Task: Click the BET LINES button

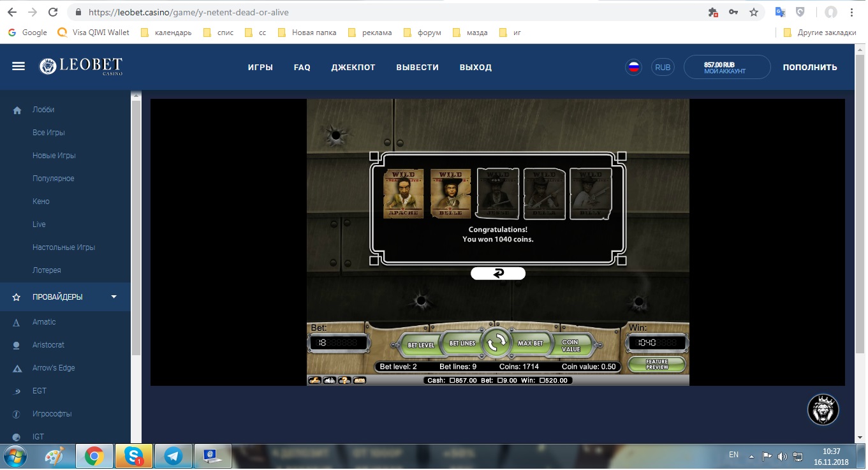Action: point(462,343)
